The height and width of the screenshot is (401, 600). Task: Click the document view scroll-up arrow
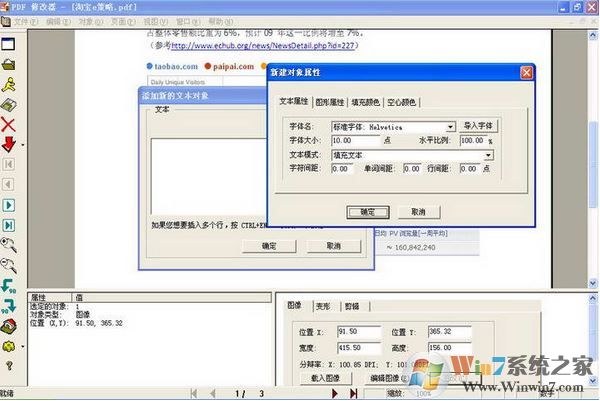tap(593, 36)
